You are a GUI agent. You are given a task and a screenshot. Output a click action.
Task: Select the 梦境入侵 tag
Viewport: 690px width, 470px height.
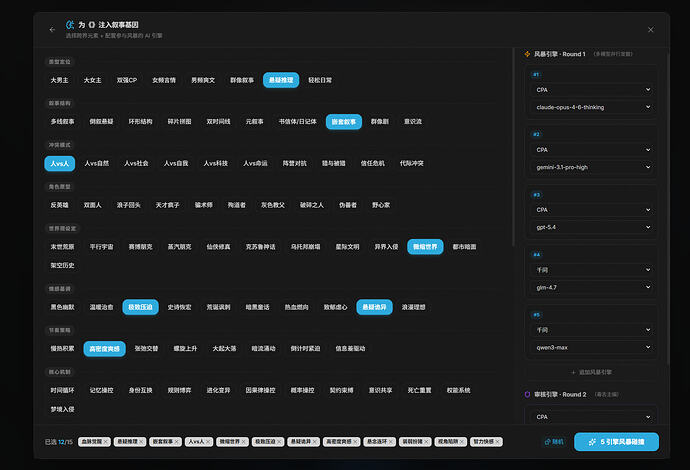[x=62, y=409]
